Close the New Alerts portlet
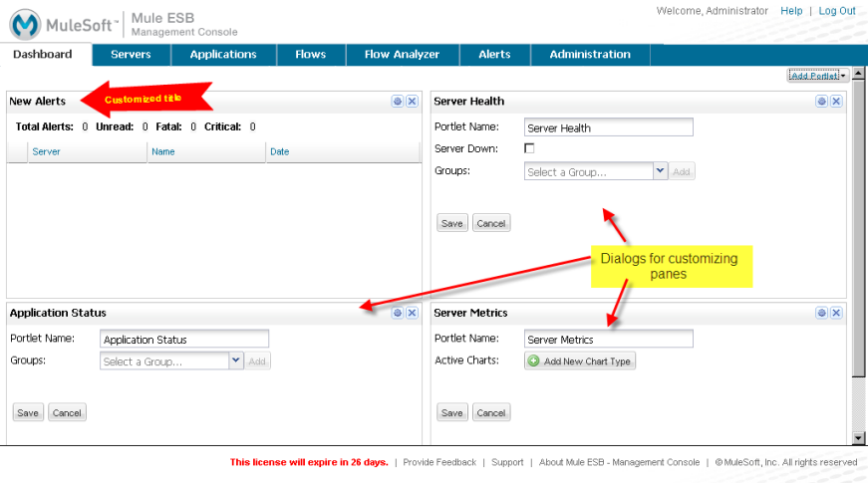868x483 pixels. point(412,101)
